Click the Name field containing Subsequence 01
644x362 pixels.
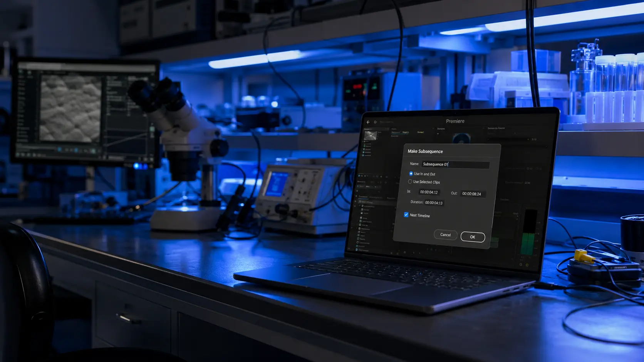click(x=455, y=165)
